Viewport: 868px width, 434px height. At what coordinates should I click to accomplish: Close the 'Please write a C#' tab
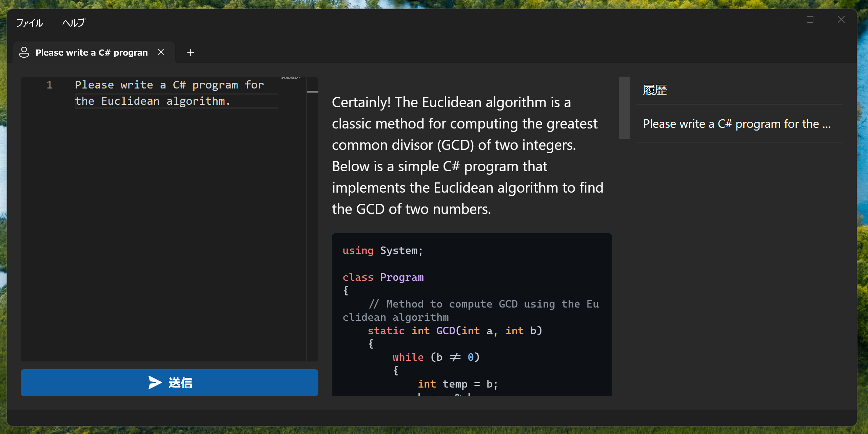[x=161, y=52]
